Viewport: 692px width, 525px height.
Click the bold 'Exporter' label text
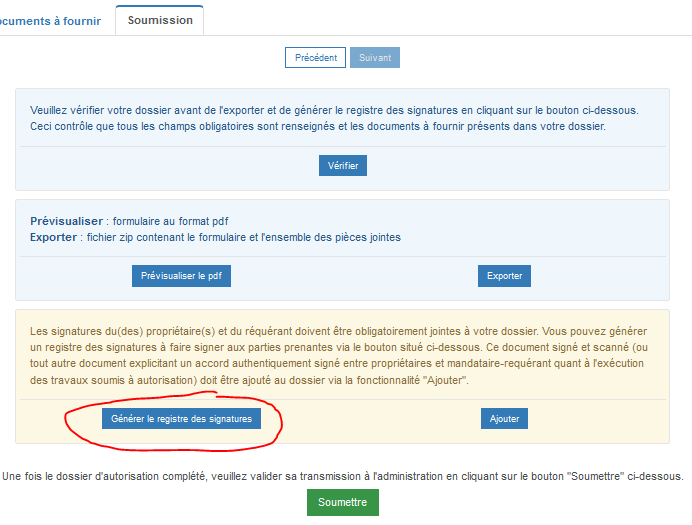coord(53,237)
